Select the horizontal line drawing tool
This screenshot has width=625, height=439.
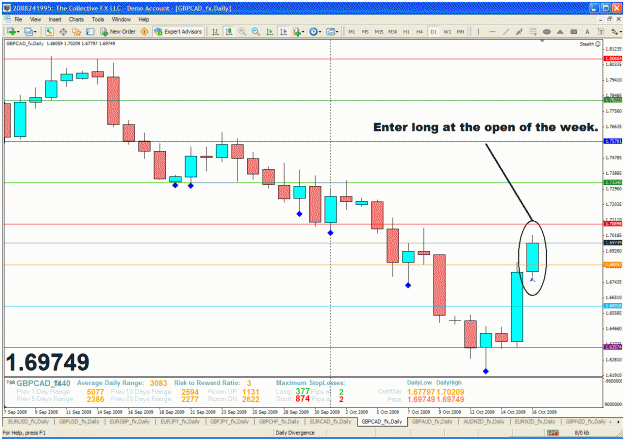point(492,31)
